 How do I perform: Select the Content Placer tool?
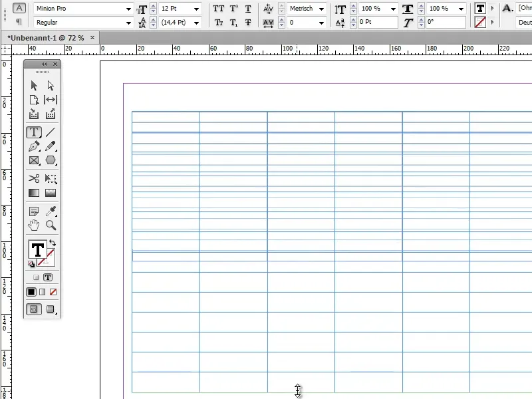point(51,114)
